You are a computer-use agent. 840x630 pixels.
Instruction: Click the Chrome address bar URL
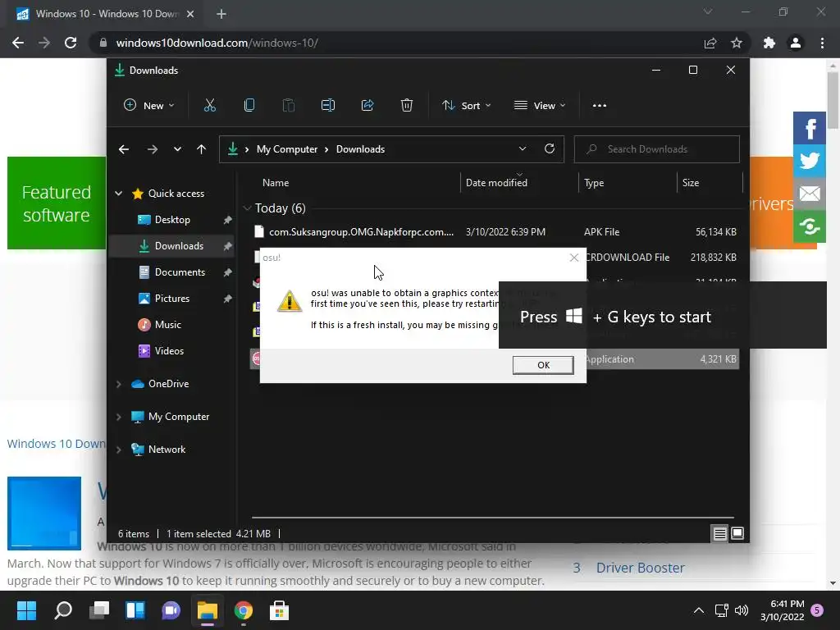(217, 43)
